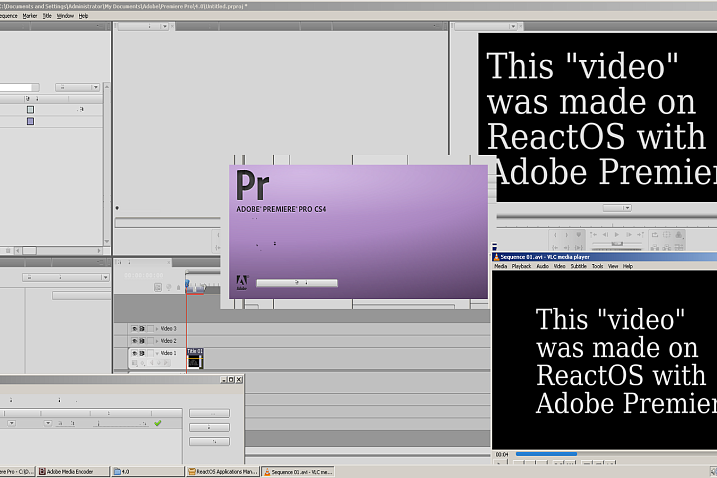Open the first format dropdown in the encoder queue row
717x478 pixels.
pyautogui.click(x=12, y=423)
